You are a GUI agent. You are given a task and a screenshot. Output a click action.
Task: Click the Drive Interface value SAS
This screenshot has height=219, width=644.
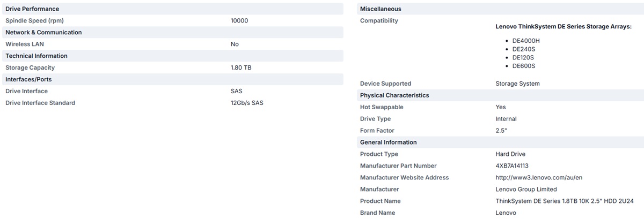[x=237, y=92]
